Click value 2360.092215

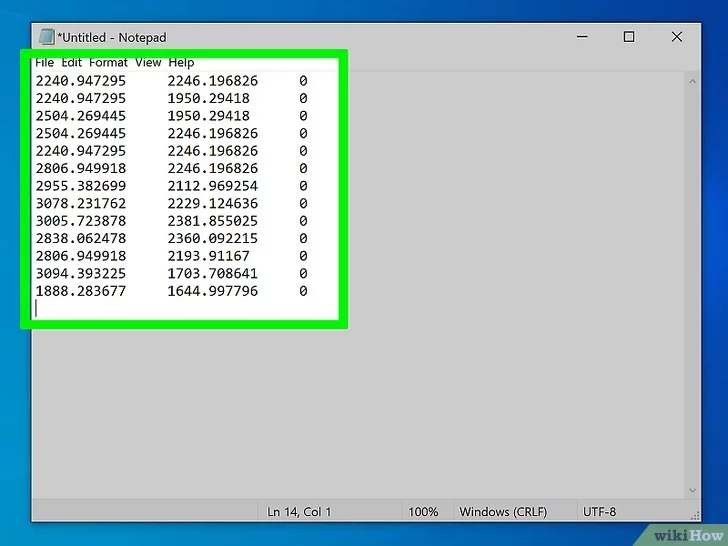pyautogui.click(x=213, y=239)
